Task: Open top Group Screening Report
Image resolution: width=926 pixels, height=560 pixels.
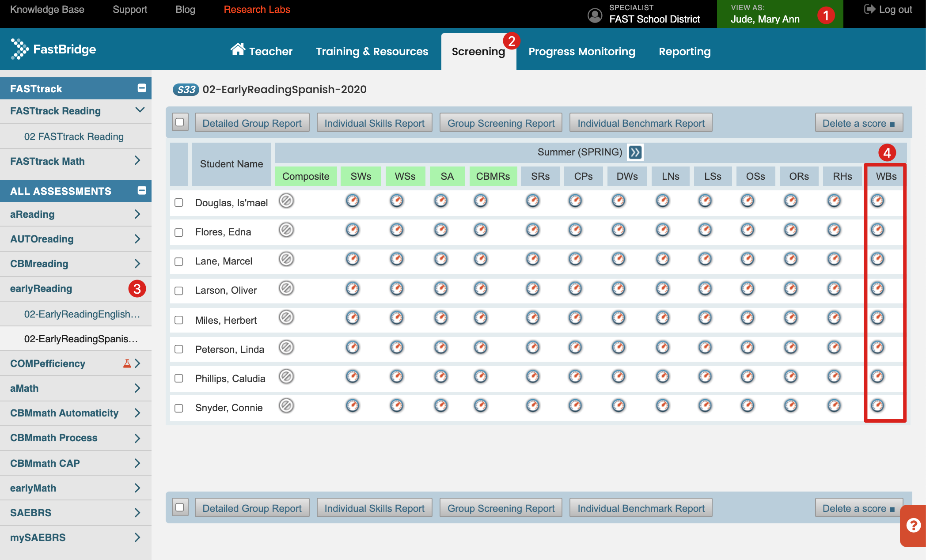Action: pos(501,123)
